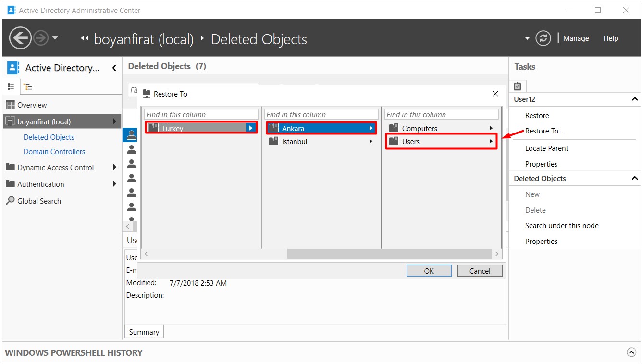The height and width of the screenshot is (364, 642).
Task: Click the breadcrumb back chevrons
Action: (x=85, y=38)
